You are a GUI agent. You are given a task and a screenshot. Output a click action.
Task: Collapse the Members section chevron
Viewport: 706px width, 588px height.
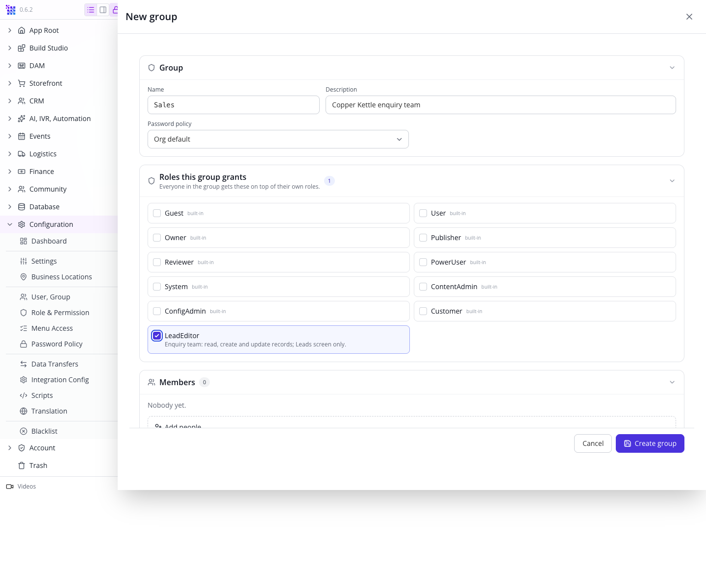pyautogui.click(x=672, y=382)
